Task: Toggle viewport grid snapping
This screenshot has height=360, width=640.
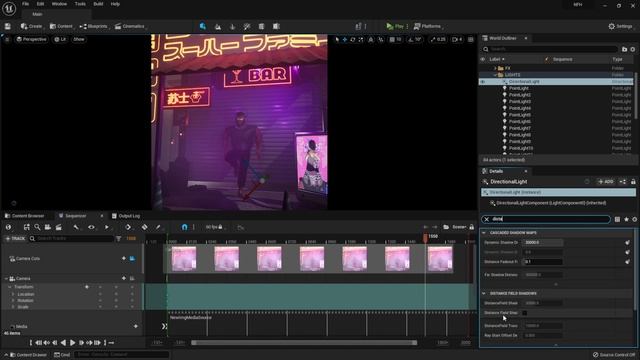Action: coord(392,40)
